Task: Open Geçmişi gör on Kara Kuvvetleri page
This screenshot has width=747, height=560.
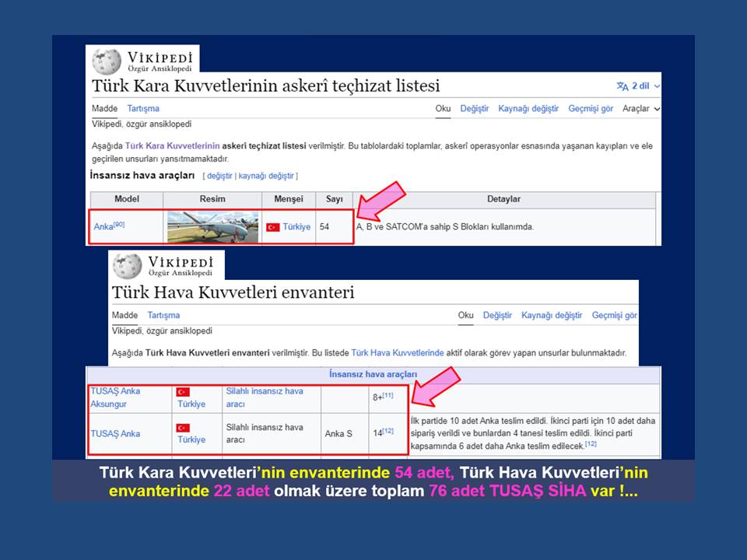Action: coord(591,109)
